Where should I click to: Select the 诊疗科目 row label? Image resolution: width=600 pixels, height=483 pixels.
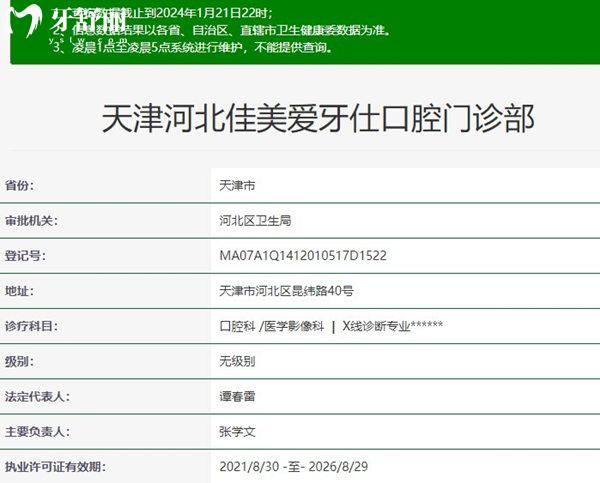point(32,326)
